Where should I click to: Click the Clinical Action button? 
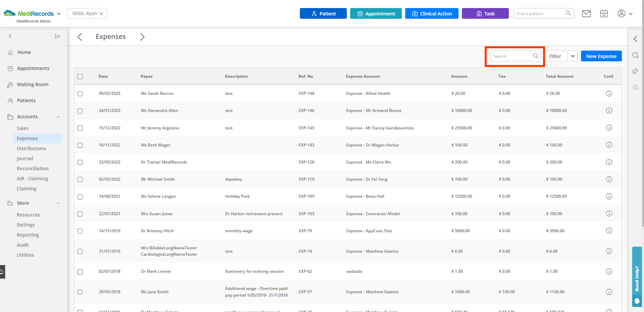[x=431, y=14]
